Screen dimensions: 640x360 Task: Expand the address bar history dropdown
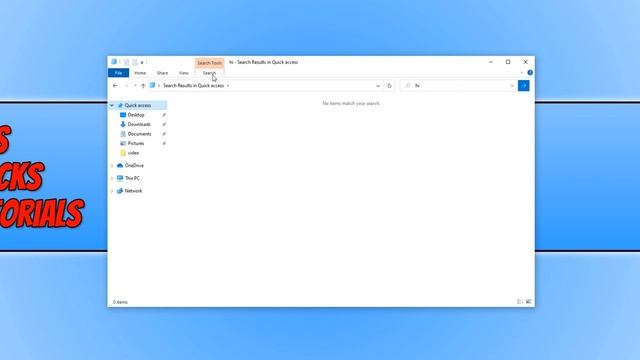pos(378,86)
